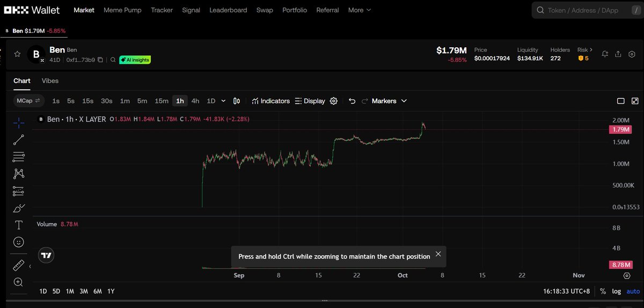Dismiss the Ctrl zoom hint notification
The height and width of the screenshot is (308, 644).
438,254
